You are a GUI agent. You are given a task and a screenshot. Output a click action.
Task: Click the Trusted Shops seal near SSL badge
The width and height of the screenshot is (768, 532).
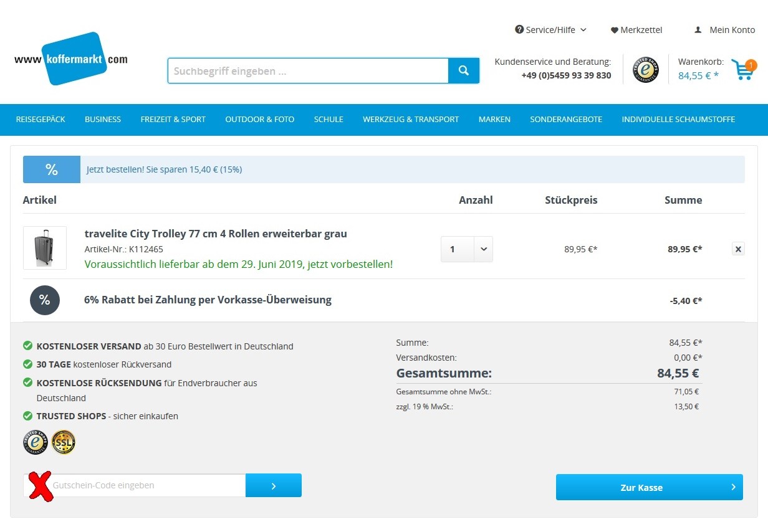pyautogui.click(x=36, y=442)
